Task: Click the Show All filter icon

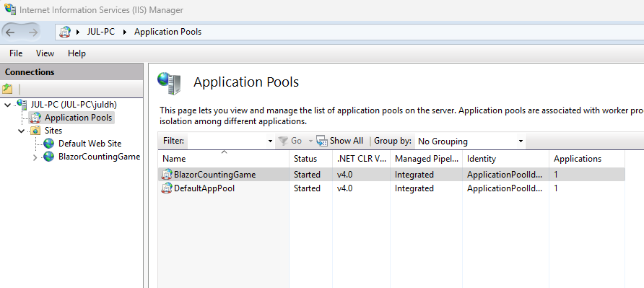Action: click(321, 141)
